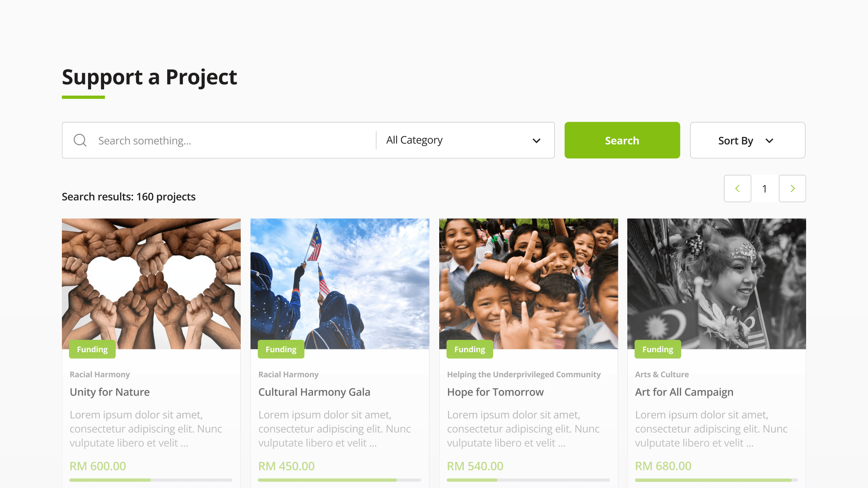Click Funding badge on Unity for Nature
Image resolution: width=868 pixels, height=488 pixels.
(92, 349)
